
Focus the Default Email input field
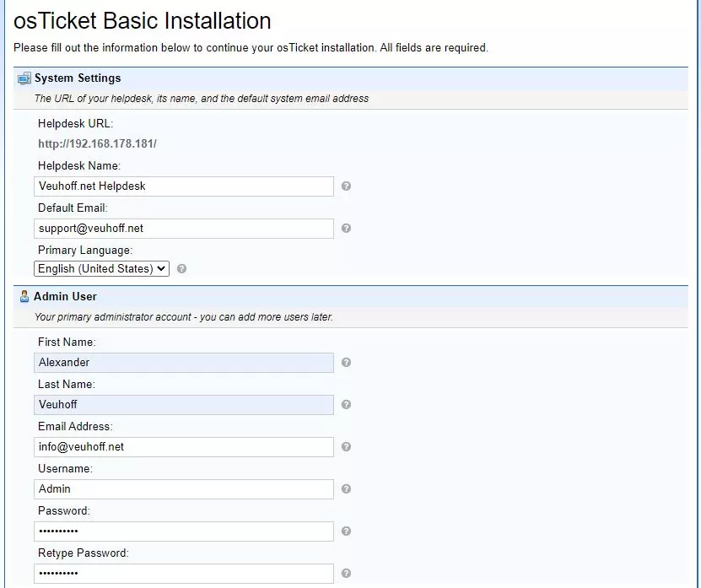[x=184, y=229]
